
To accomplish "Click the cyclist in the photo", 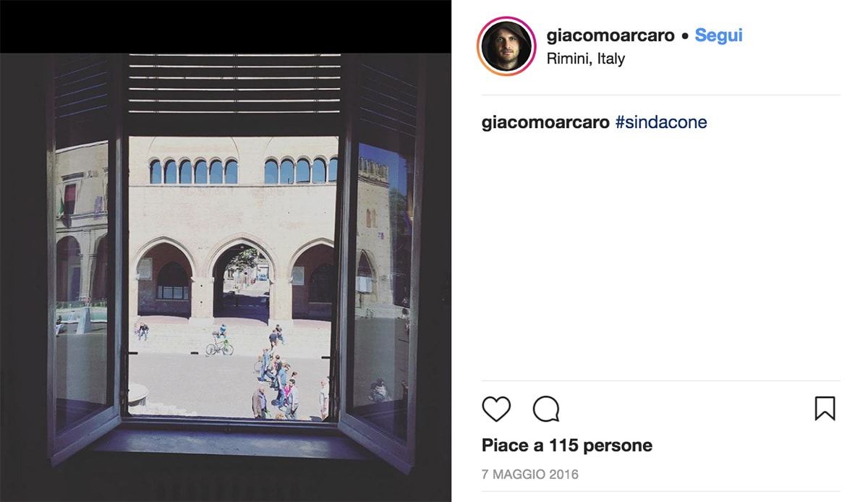I will point(219,342).
